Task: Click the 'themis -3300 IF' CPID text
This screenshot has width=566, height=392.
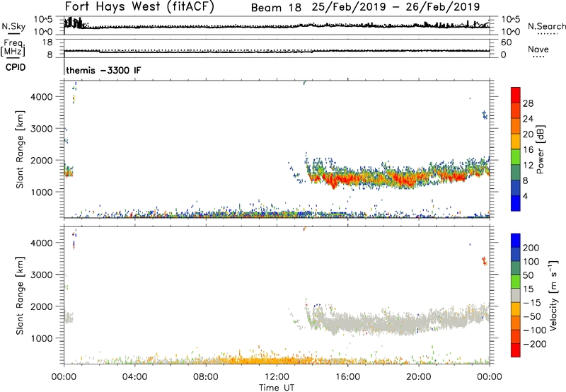Action: [103, 70]
